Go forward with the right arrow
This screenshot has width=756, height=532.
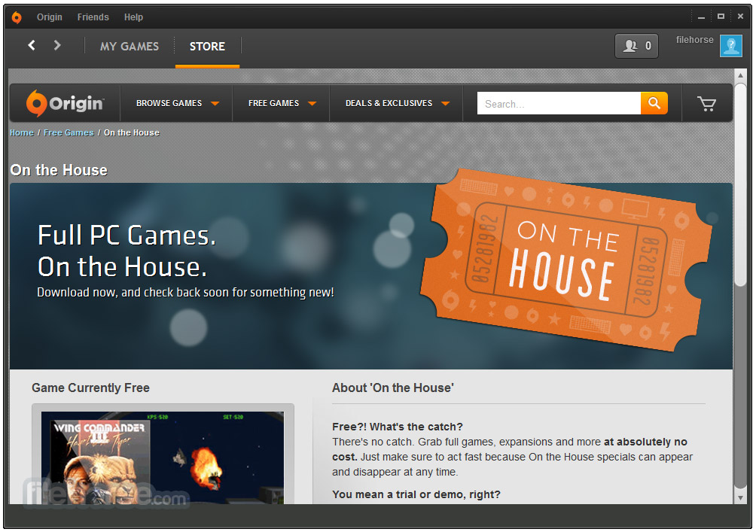coord(57,45)
